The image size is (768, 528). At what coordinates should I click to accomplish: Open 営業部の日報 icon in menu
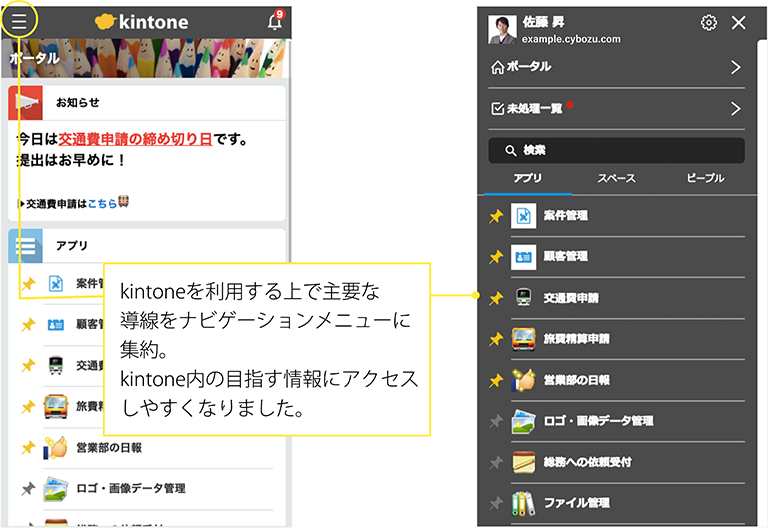pyautogui.click(x=523, y=380)
